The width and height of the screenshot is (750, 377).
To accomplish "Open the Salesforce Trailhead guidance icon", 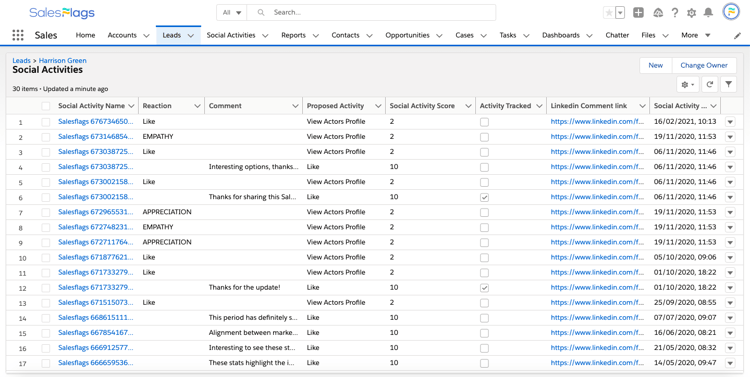I will tap(658, 13).
